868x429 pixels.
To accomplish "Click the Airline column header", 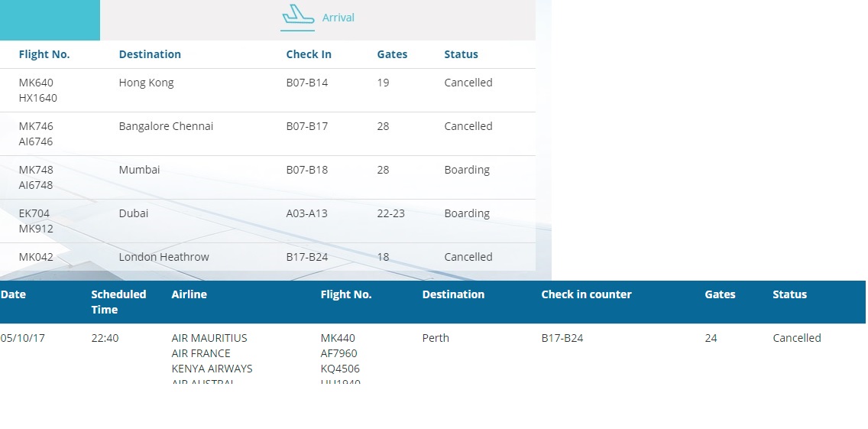I will tap(189, 294).
